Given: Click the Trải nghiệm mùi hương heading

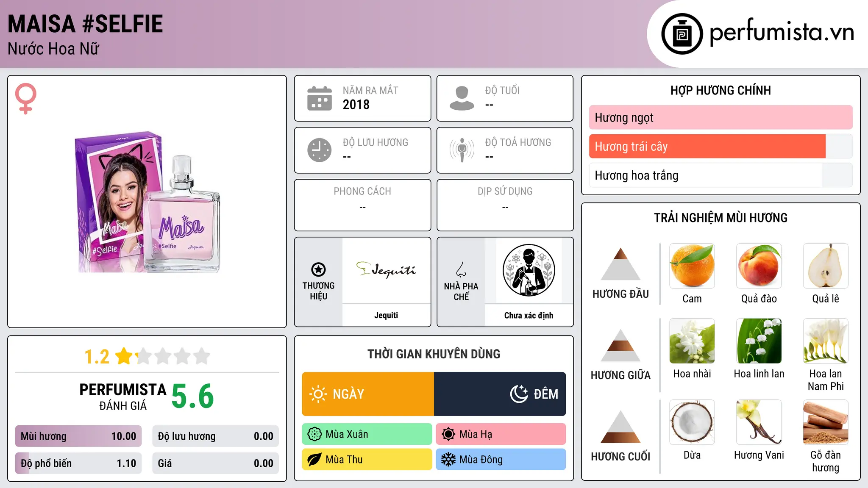Looking at the screenshot, I should [721, 218].
